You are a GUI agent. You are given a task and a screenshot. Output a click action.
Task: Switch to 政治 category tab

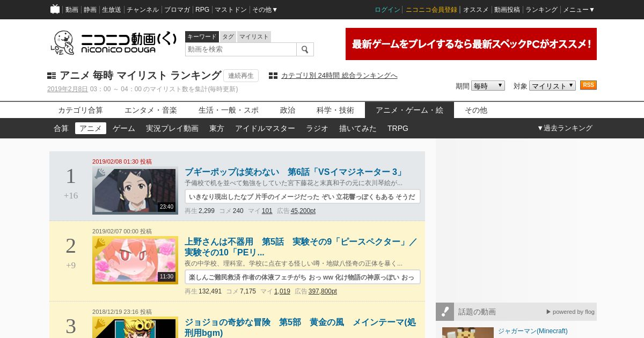point(288,110)
